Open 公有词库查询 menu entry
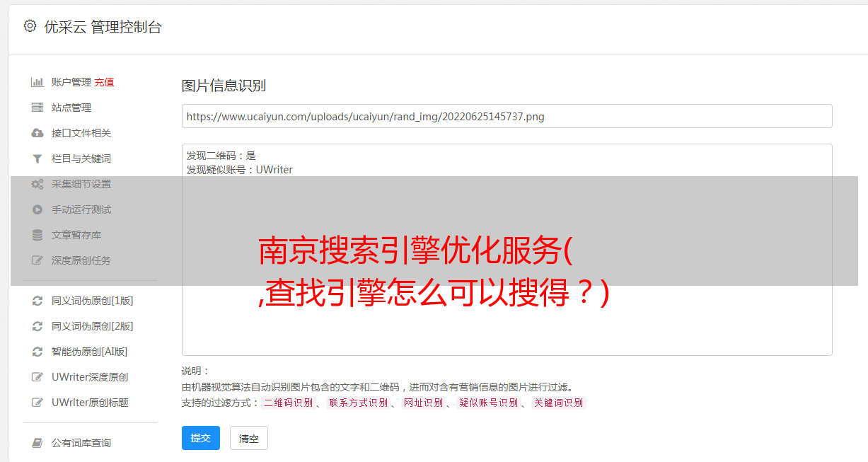Image resolution: width=868 pixels, height=462 pixels. click(x=81, y=443)
